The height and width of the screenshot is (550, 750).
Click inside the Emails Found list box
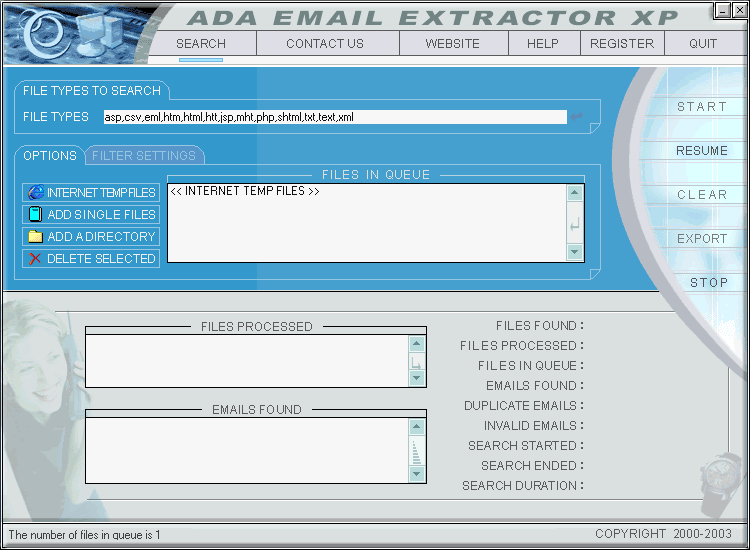coord(247,450)
